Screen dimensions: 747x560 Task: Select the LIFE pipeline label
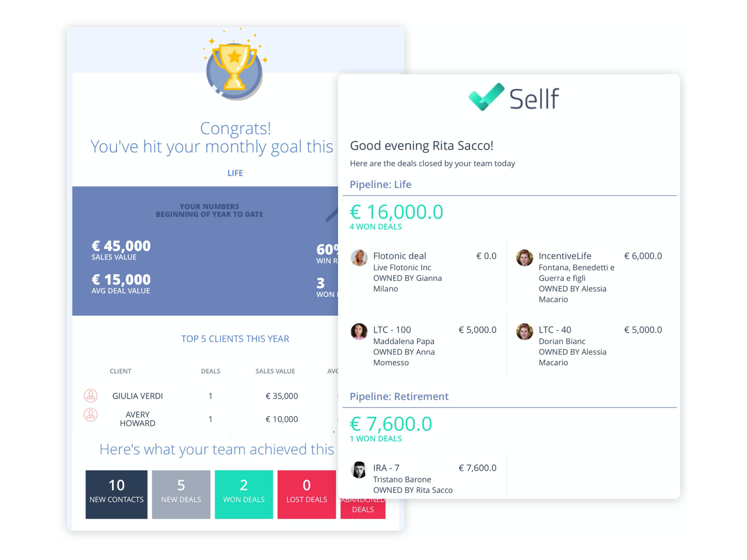[235, 173]
